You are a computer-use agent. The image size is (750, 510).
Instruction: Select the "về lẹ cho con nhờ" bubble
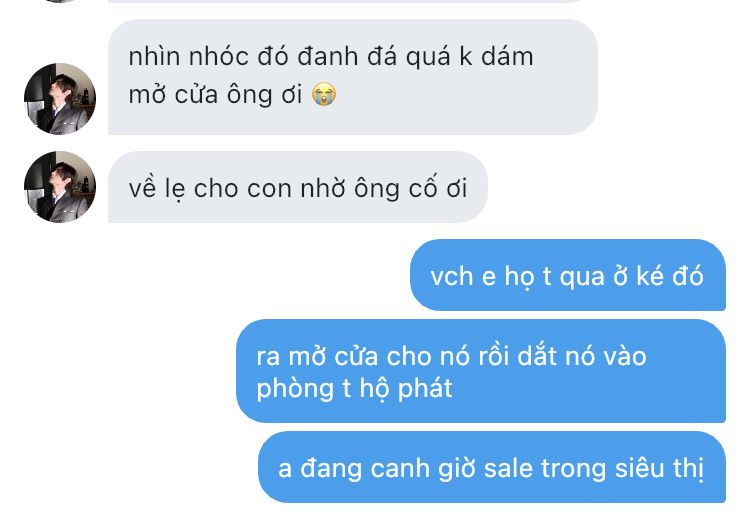coord(298,187)
